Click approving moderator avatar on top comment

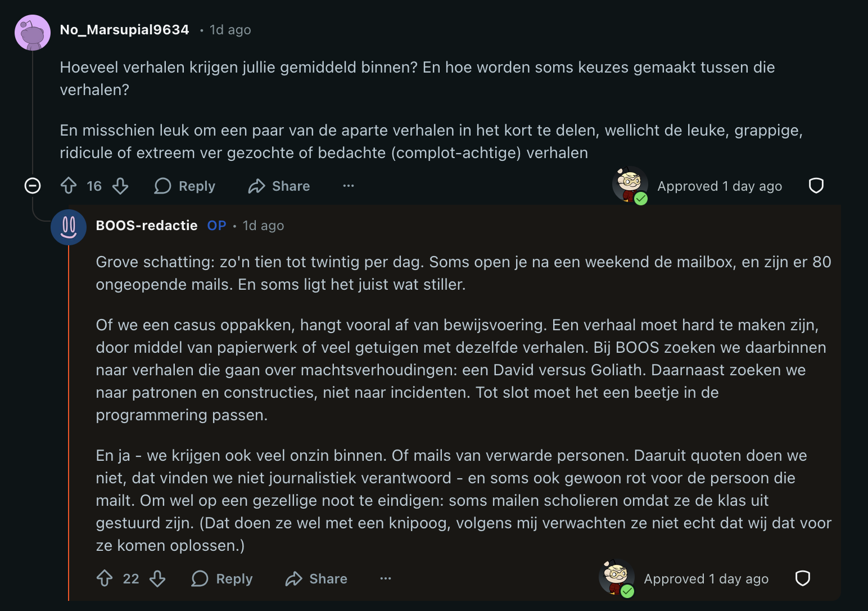coord(630,185)
